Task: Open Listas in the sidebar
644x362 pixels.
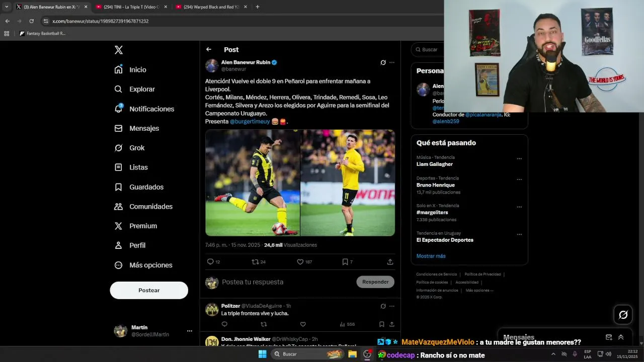Action: click(131, 167)
